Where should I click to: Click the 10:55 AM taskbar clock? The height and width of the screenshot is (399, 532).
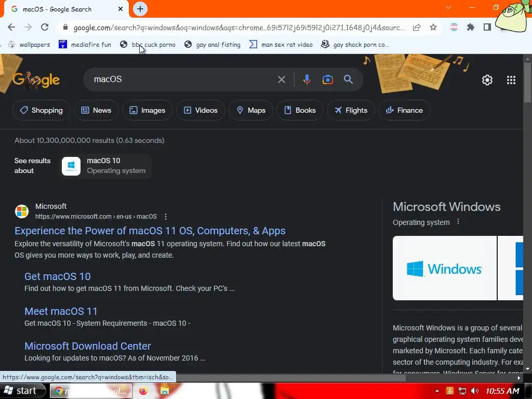point(502,391)
